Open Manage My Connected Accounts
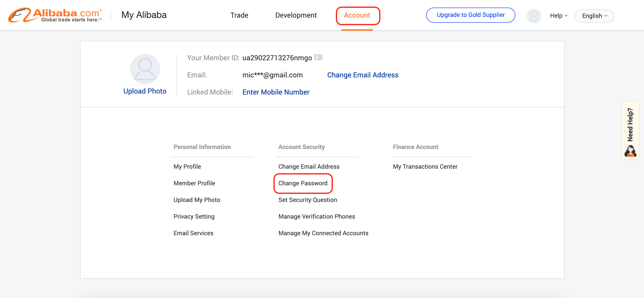Viewport: 644px width, 298px height. click(x=323, y=233)
